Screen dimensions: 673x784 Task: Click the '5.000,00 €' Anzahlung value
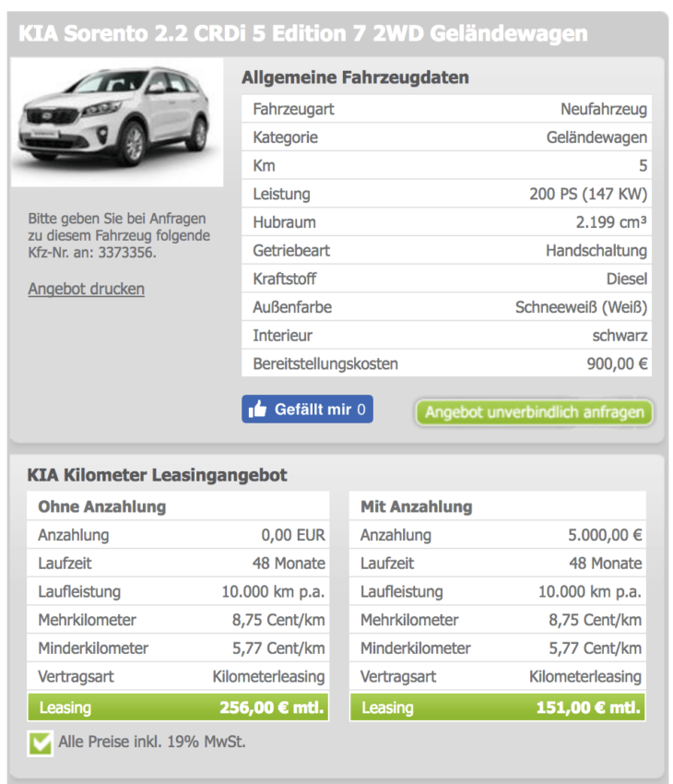tap(605, 535)
